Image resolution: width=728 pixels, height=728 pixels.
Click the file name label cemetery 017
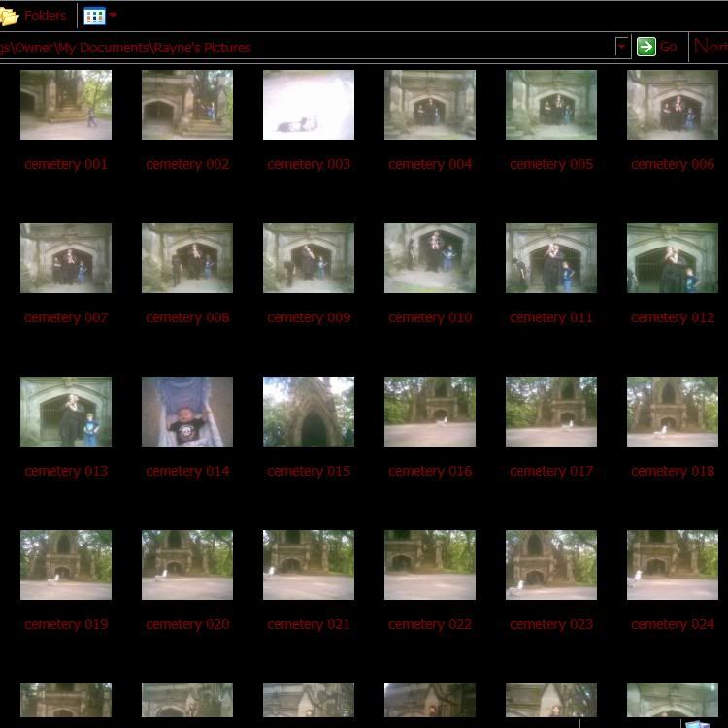551,471
